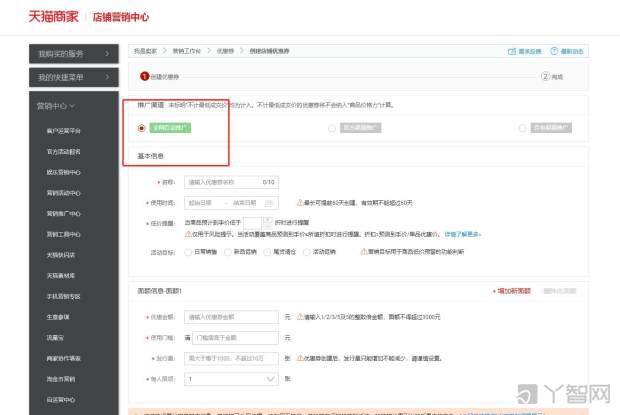Viewport: 620px width, 415px height.
Task: Click step 1 创建优惠券 red circle
Action: [145, 76]
